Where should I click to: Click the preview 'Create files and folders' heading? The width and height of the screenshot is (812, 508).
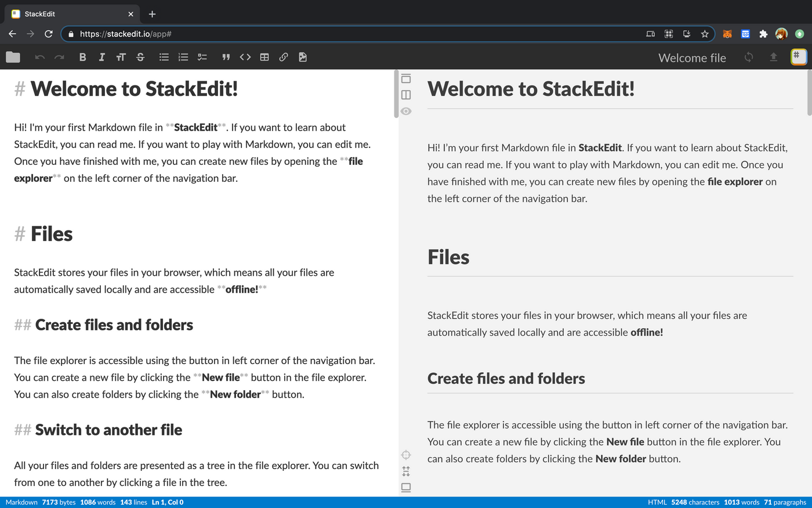click(506, 379)
